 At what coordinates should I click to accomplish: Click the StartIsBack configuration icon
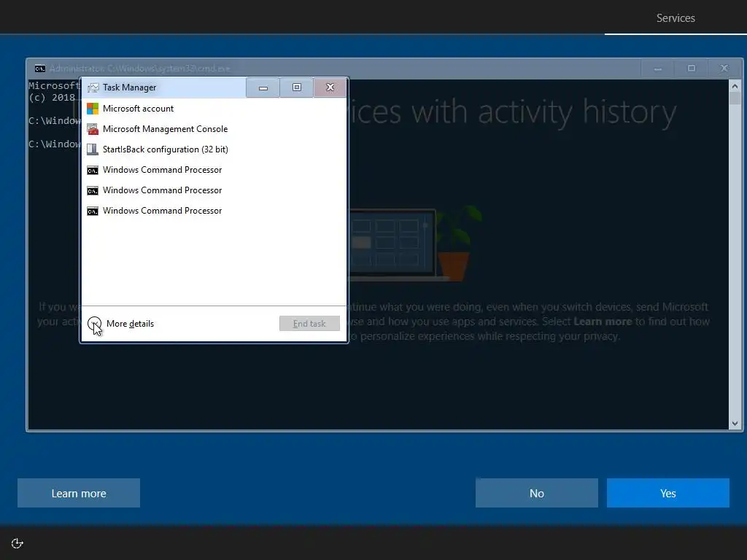[93, 149]
